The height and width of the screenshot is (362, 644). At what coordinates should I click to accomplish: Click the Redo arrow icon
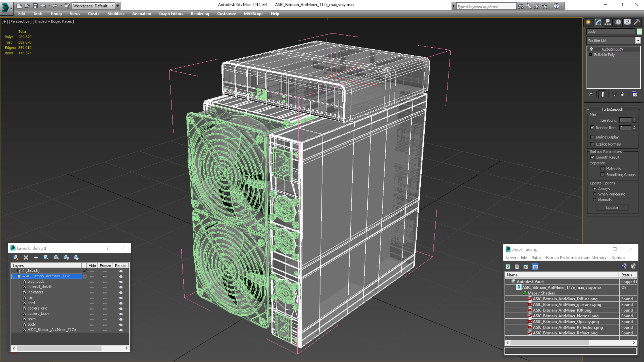[x=55, y=6]
